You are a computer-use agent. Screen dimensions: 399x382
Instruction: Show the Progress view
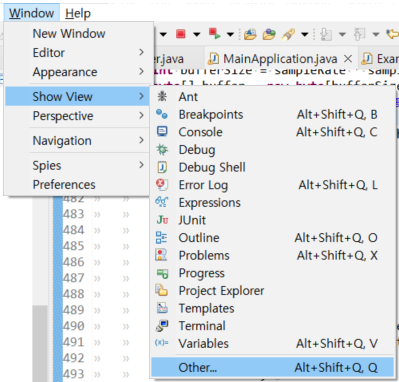[272, 273]
